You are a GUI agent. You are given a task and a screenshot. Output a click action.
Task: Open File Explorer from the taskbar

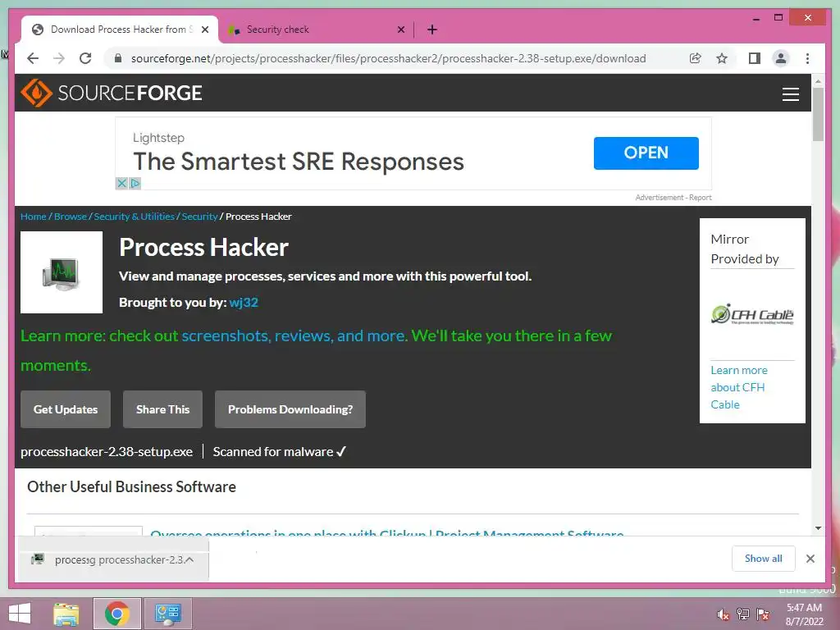[x=66, y=614]
